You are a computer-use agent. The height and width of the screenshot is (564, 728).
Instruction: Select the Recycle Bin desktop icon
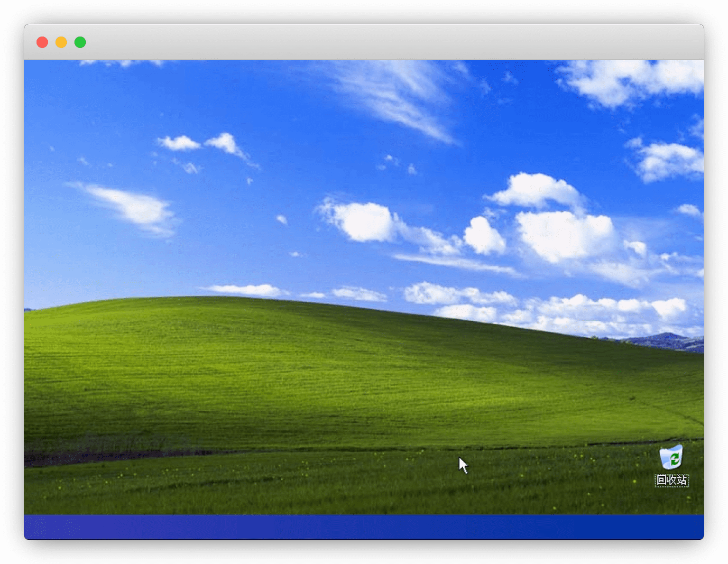tap(671, 457)
